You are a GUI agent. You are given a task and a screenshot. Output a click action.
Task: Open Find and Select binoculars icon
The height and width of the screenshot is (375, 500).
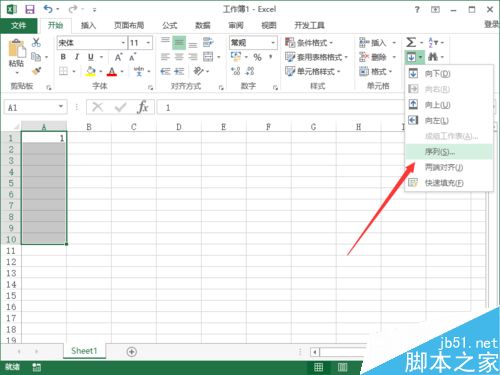433,57
